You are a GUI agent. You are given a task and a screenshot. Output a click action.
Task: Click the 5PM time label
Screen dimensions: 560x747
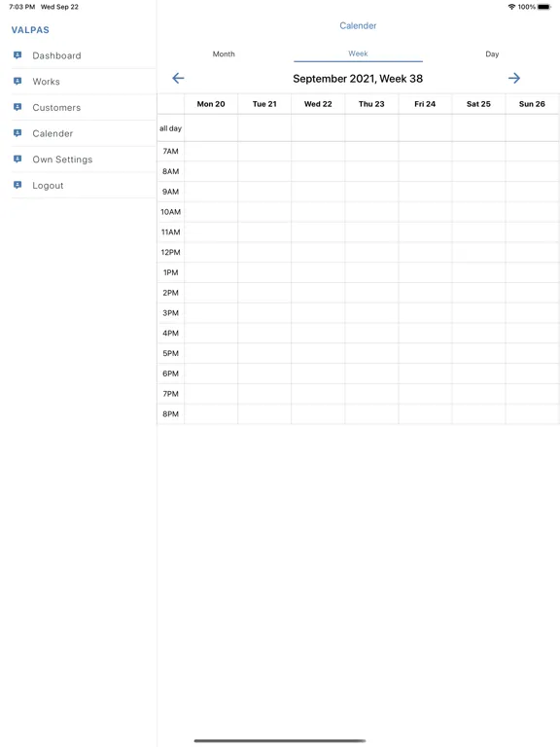click(x=170, y=353)
